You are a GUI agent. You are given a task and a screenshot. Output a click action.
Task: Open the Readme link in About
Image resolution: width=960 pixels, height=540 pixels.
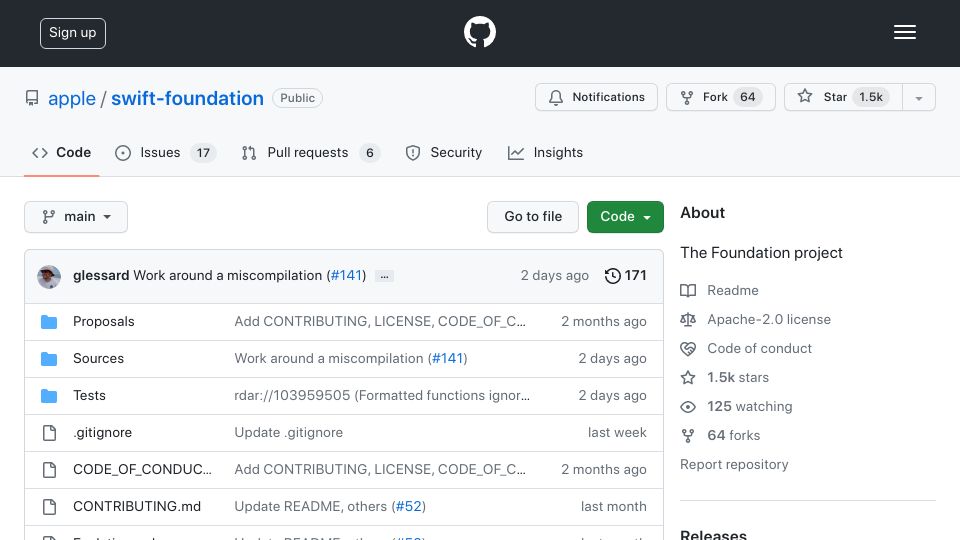click(x=733, y=290)
